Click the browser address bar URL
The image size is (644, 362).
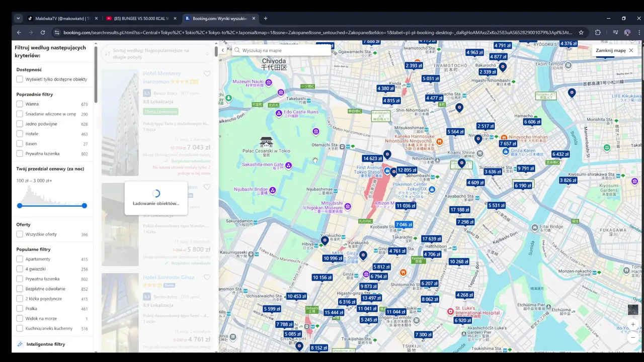(317, 32)
